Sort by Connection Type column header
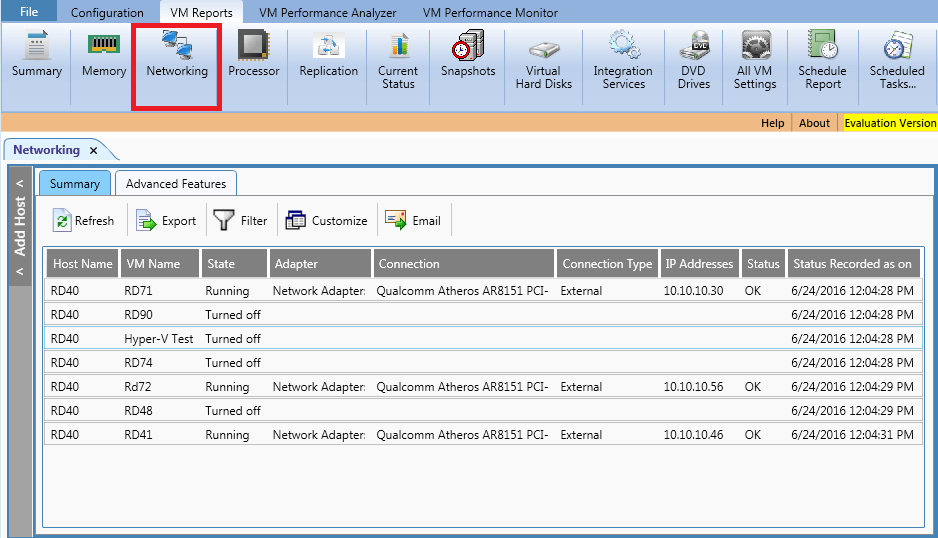This screenshot has height=538, width=938. point(607,263)
